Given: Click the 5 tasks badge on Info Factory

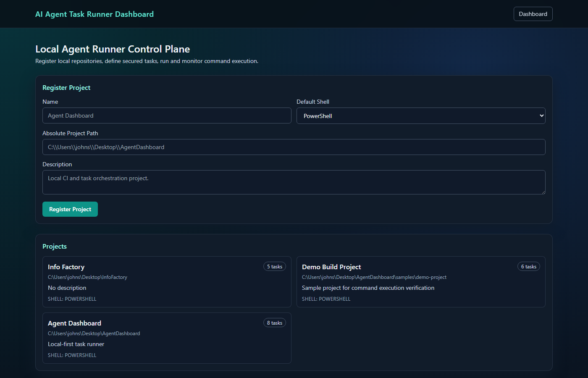Looking at the screenshot, I should (x=274, y=266).
